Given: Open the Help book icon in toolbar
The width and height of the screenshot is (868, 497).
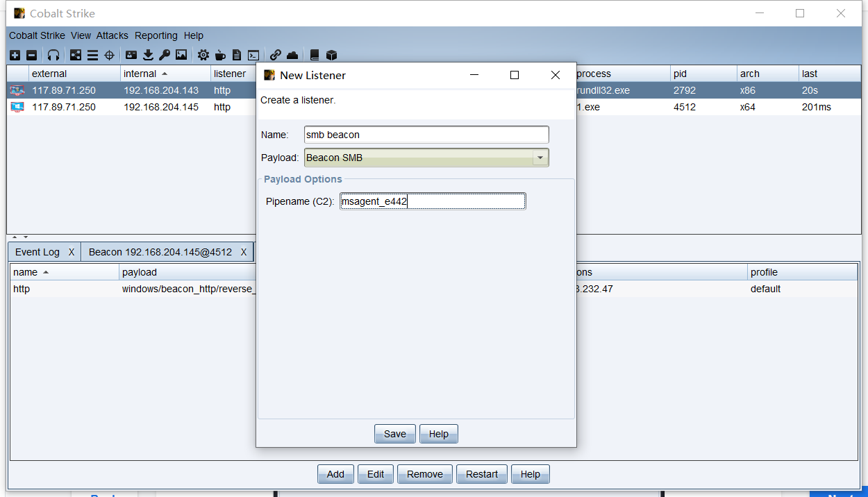Looking at the screenshot, I should pyautogui.click(x=315, y=55).
